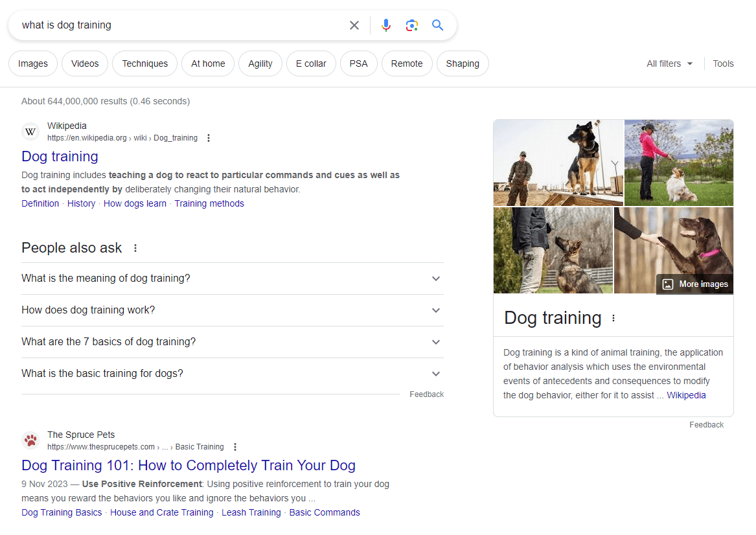756x535 pixels.
Task: Select the Techniques filter chip
Action: (x=144, y=63)
